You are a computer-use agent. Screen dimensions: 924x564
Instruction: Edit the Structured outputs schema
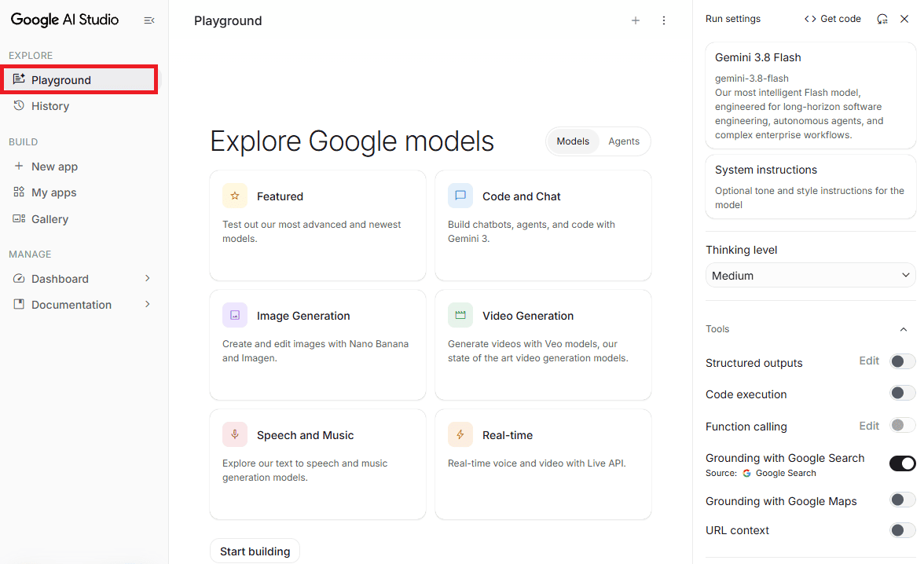pos(869,361)
